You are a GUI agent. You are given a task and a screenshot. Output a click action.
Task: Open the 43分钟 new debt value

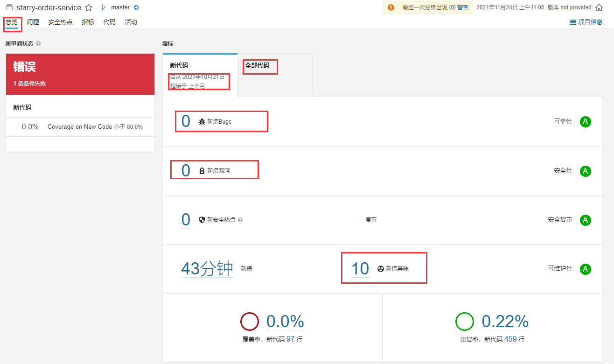207,269
